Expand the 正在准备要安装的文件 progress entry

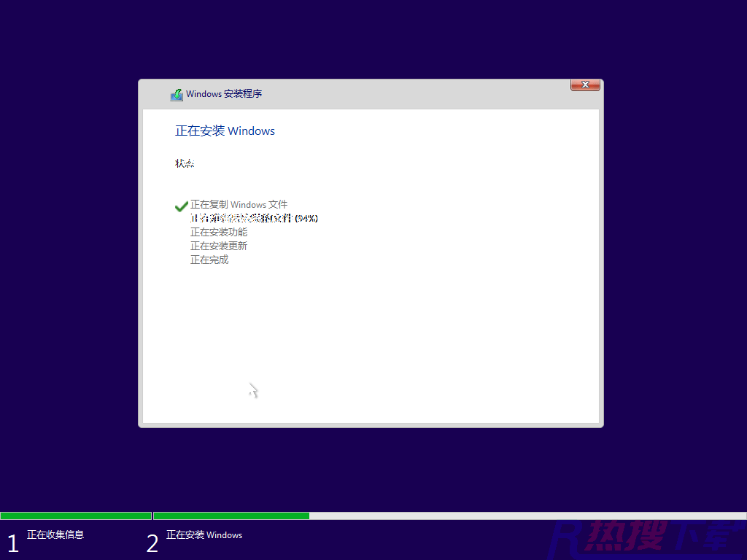tap(254, 218)
